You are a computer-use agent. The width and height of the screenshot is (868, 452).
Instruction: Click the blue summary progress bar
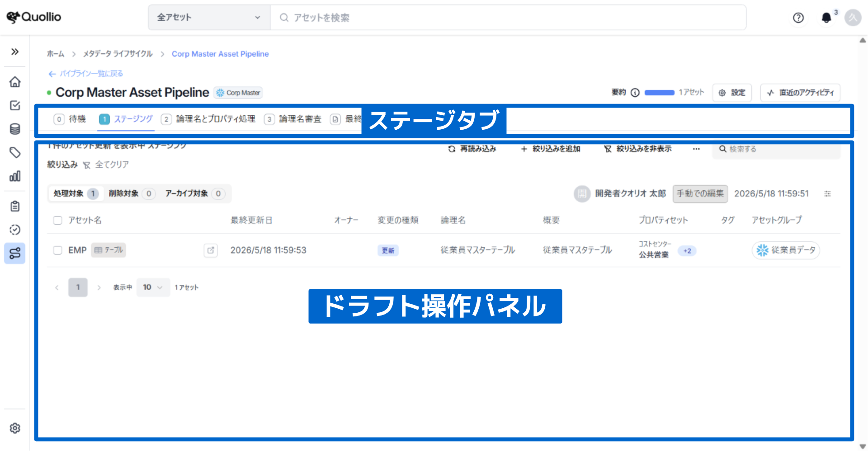[x=660, y=93]
